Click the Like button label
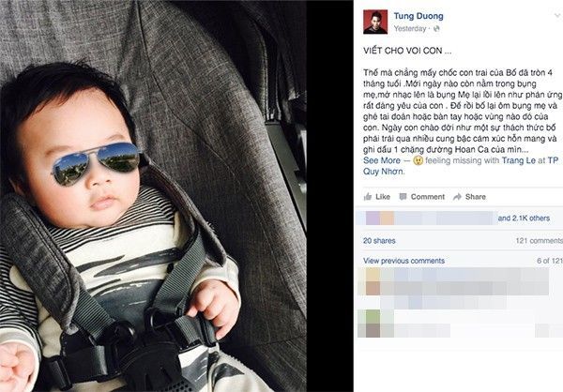The image size is (563, 392). pyautogui.click(x=383, y=197)
